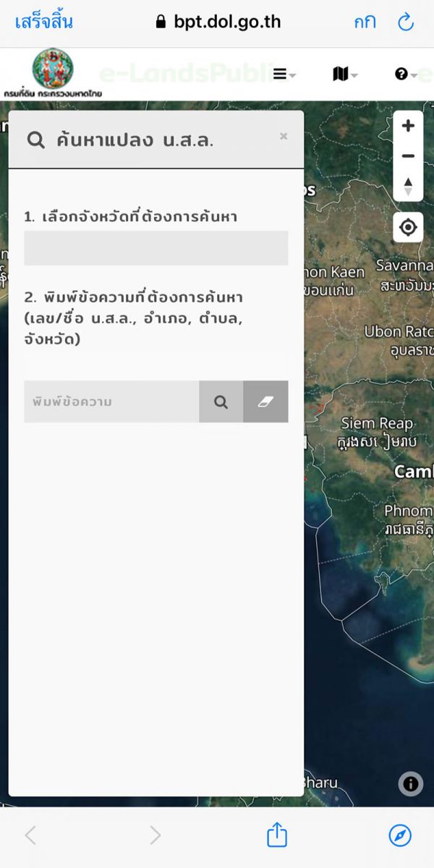Open the browser share sheet
Screen dimensions: 434x868
277,835
